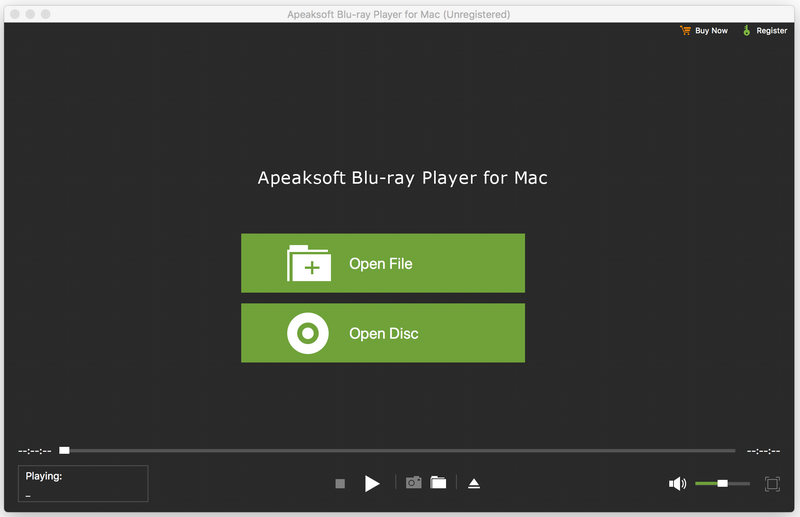Click the total time display on right
This screenshot has height=517, width=800.
[x=763, y=451]
